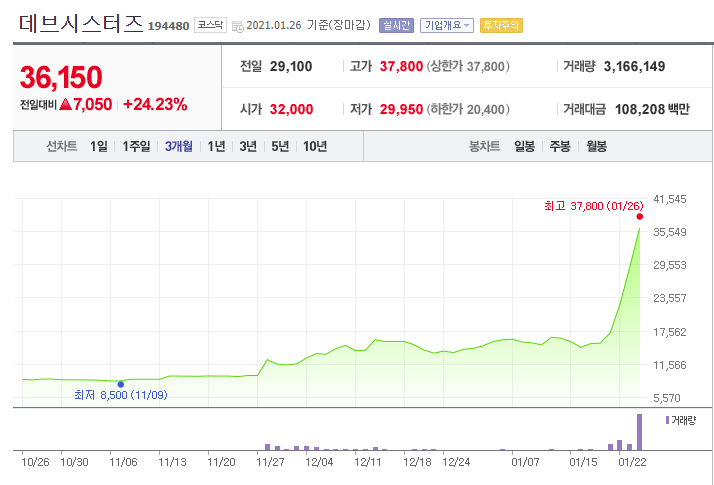
Task: Click the 12/24 date axis label
Action: click(456, 462)
